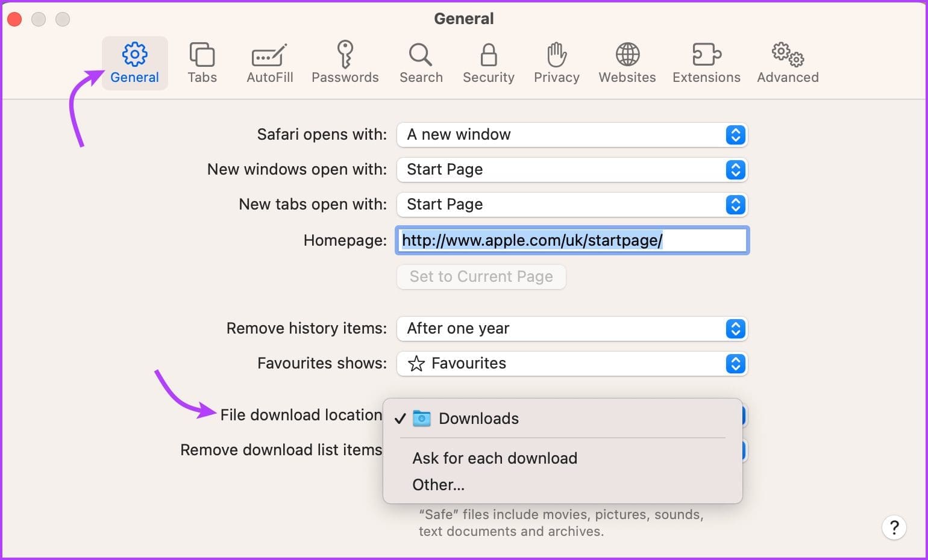
Task: Close the preferences window with red button
Action: coord(14,19)
